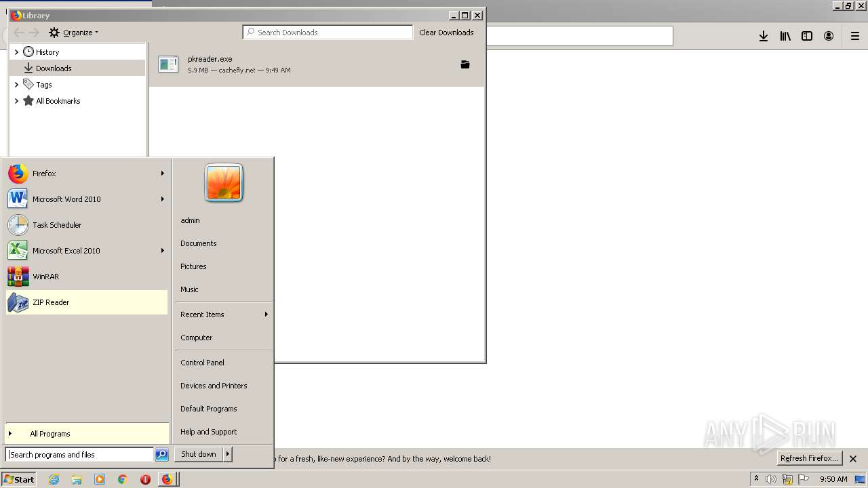Click the Library back arrow
The width and height of the screenshot is (868, 488).
pos(19,33)
